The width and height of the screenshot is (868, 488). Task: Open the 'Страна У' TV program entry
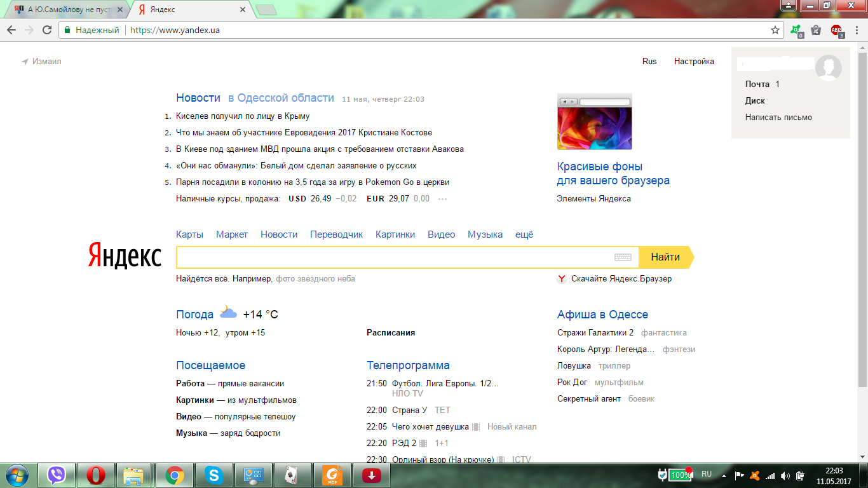pyautogui.click(x=410, y=410)
